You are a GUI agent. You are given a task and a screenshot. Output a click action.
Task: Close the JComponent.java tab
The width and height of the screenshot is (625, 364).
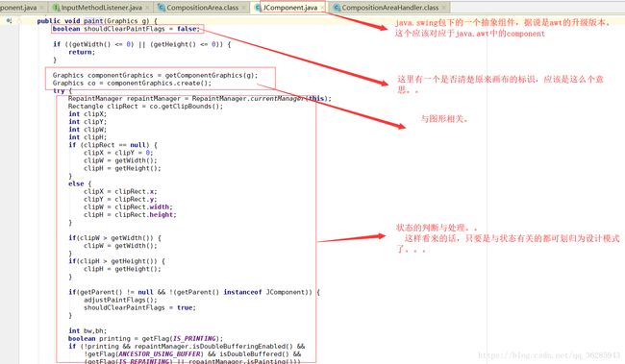coord(322,8)
